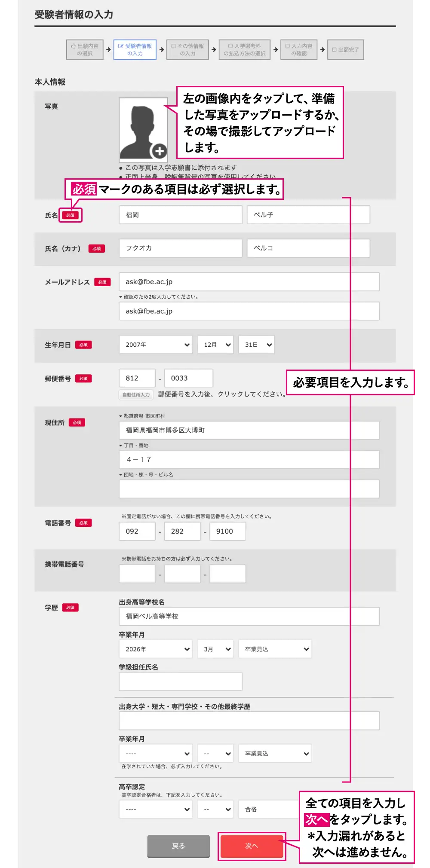Viewport: 430px width, 868px height.
Task: Click the phone area code field 092
Action: click(x=137, y=531)
